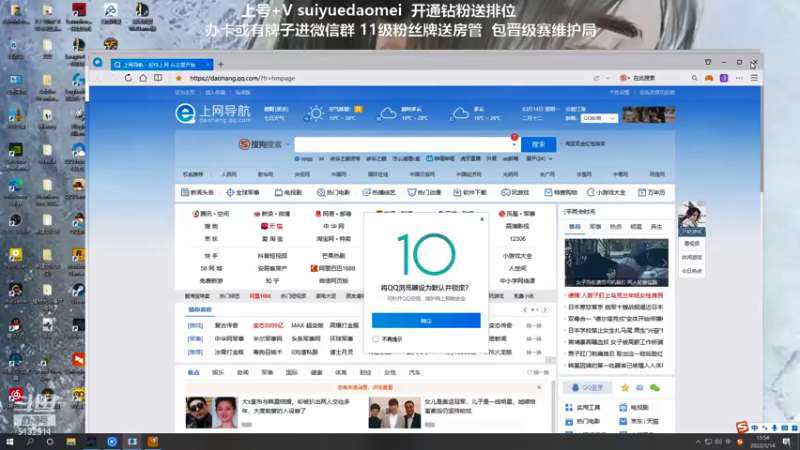Screen dimensions: 800x450
Task: Open 小游戏大全 category
Action: [606, 192]
